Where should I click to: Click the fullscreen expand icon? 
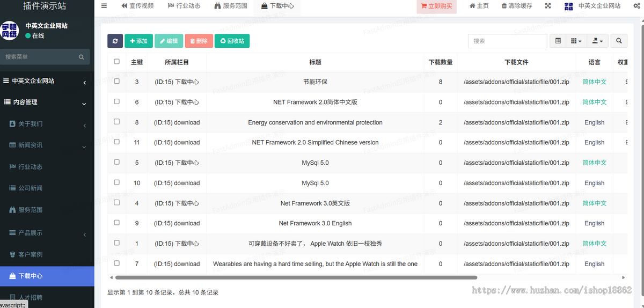[x=548, y=6]
